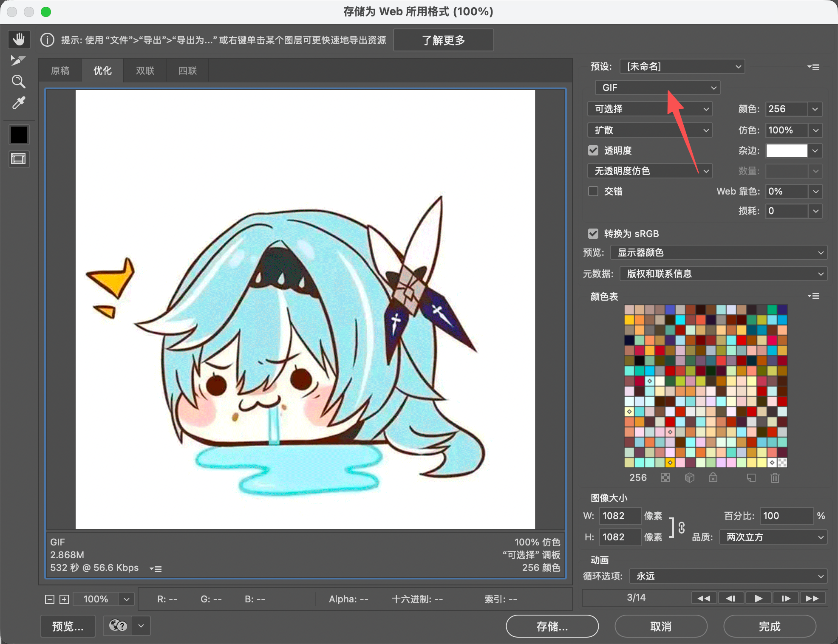
Task: Open the color table menu icon
Action: click(x=813, y=296)
